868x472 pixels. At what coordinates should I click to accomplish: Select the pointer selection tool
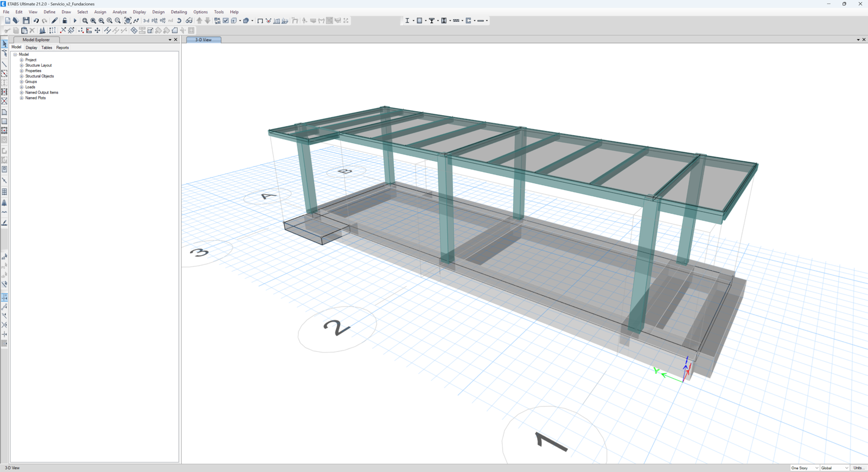tap(4, 43)
